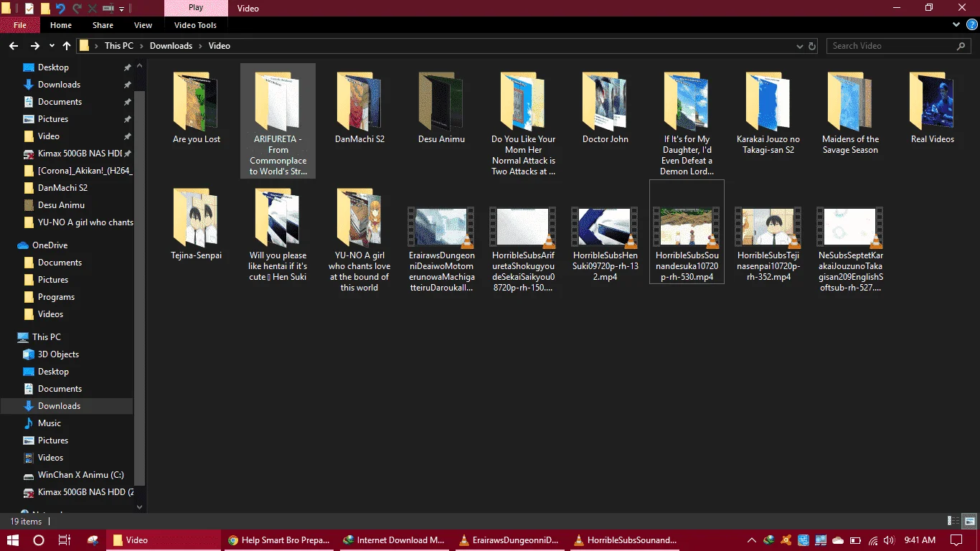980x551 pixels.
Task: Open the Maidens of the Savage Season folder
Action: coord(850,113)
